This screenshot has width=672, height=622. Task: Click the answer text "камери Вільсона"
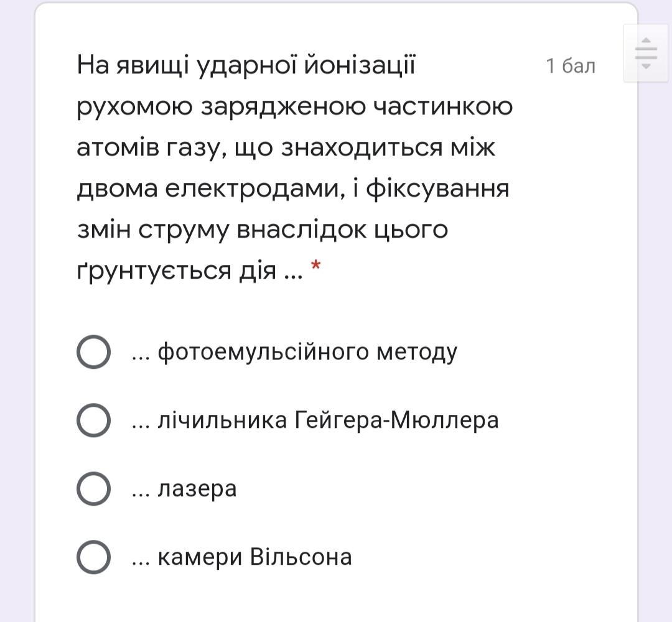click(x=254, y=557)
